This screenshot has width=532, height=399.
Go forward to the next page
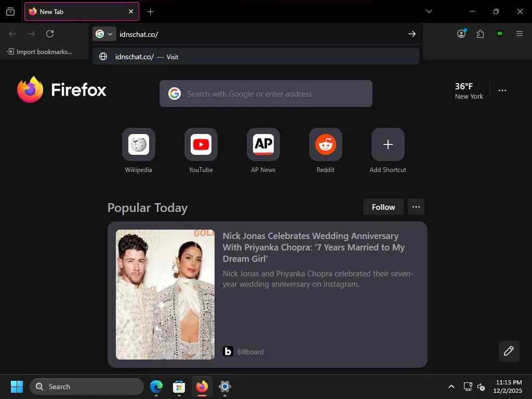point(31,34)
